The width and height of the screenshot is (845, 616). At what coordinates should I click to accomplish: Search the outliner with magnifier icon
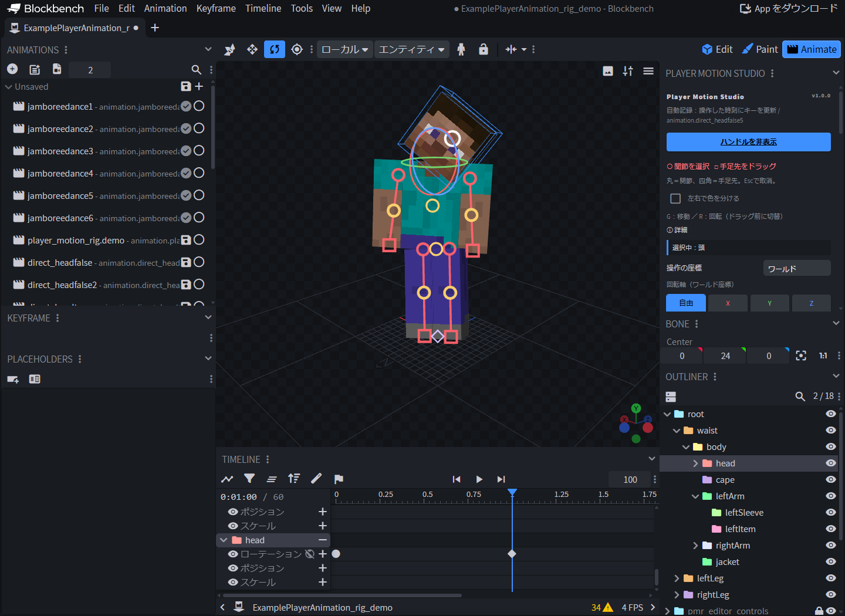tap(800, 396)
